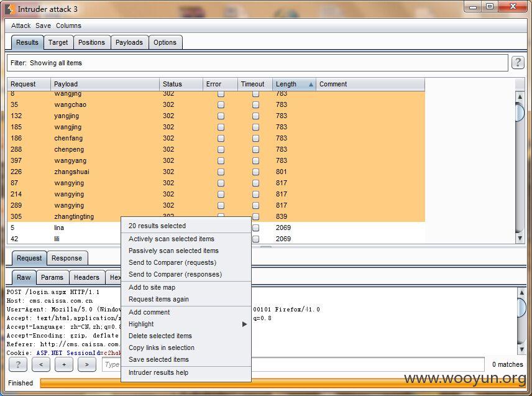Click the attack progress bar

tap(283, 383)
